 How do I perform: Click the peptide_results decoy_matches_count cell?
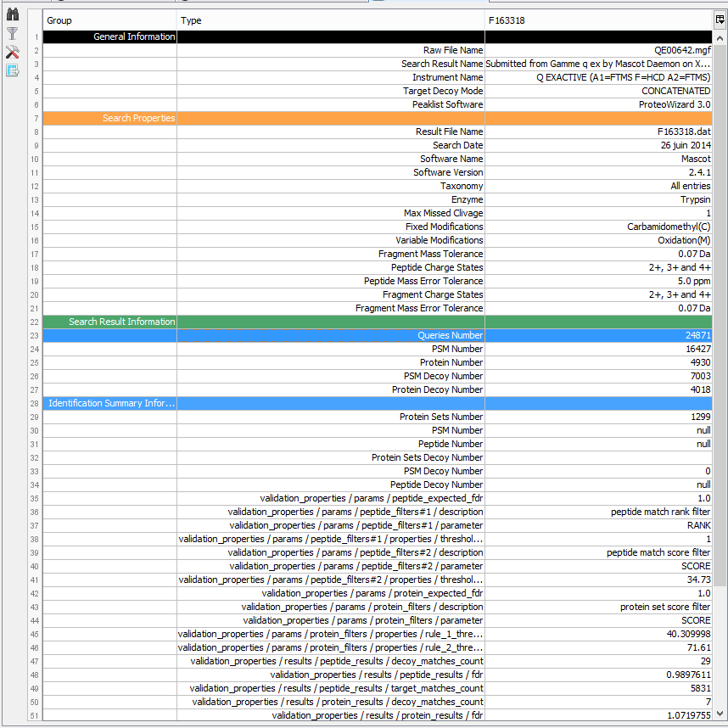tap(331, 661)
